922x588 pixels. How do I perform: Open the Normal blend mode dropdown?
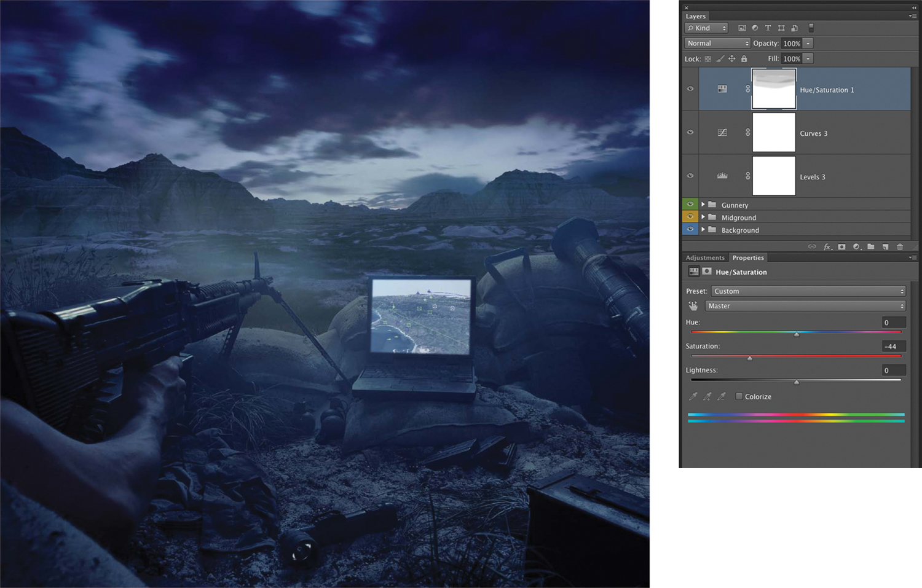tap(717, 44)
